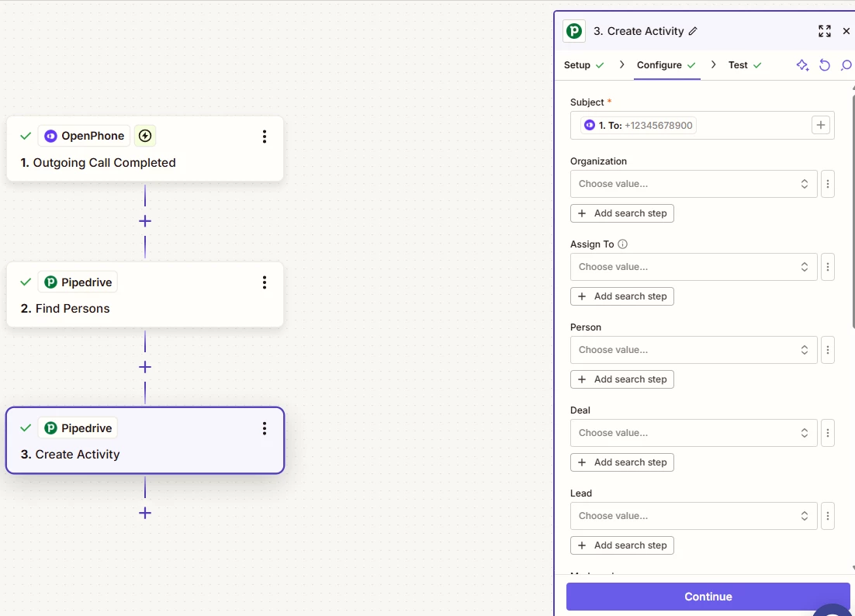The width and height of the screenshot is (855, 616).
Task: Add step below Create Activity
Action: click(145, 513)
